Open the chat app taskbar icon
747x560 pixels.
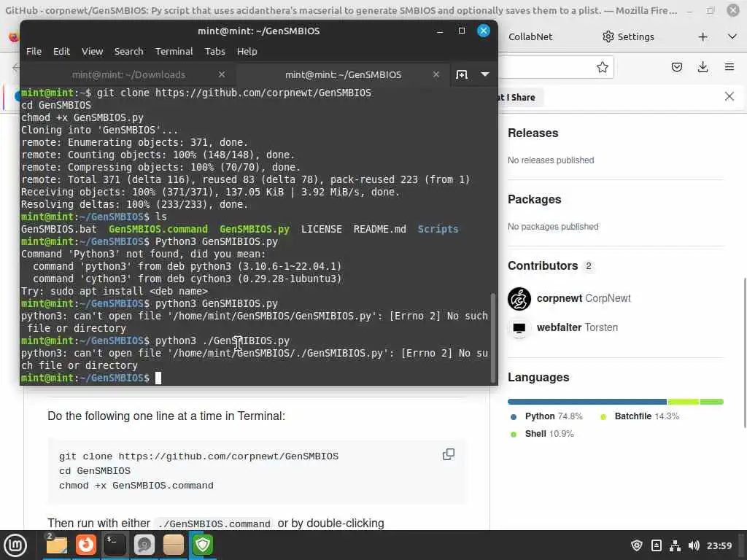[x=144, y=545]
